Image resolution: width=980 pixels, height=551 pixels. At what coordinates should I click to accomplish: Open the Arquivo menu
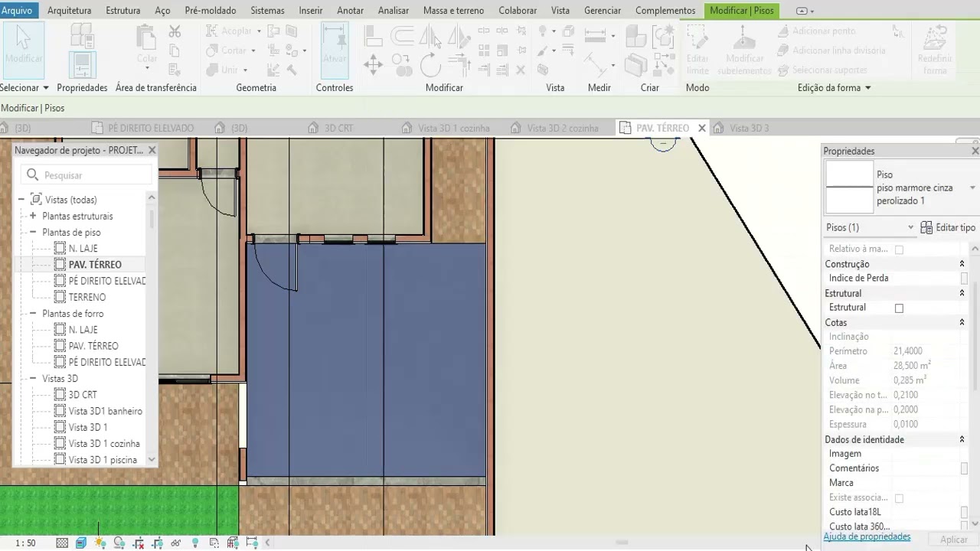pos(17,11)
